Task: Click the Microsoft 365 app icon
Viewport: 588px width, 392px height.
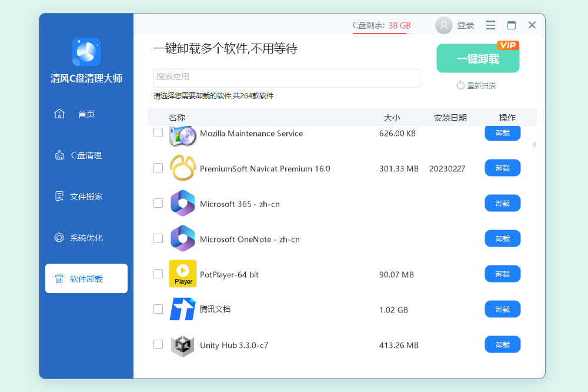Action: 183,204
